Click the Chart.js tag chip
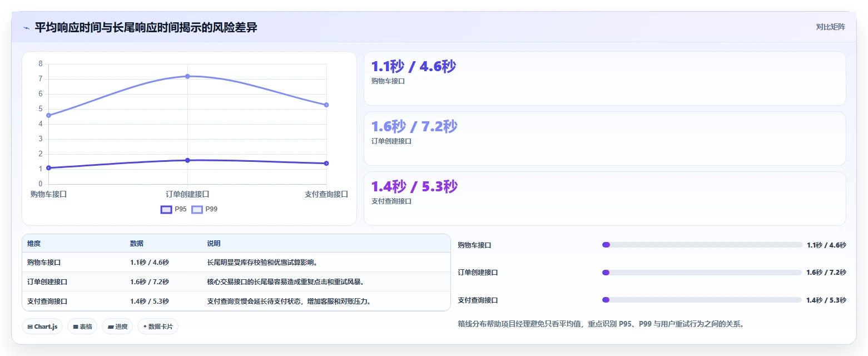Screen dimensions: 868x356 (x=42, y=327)
